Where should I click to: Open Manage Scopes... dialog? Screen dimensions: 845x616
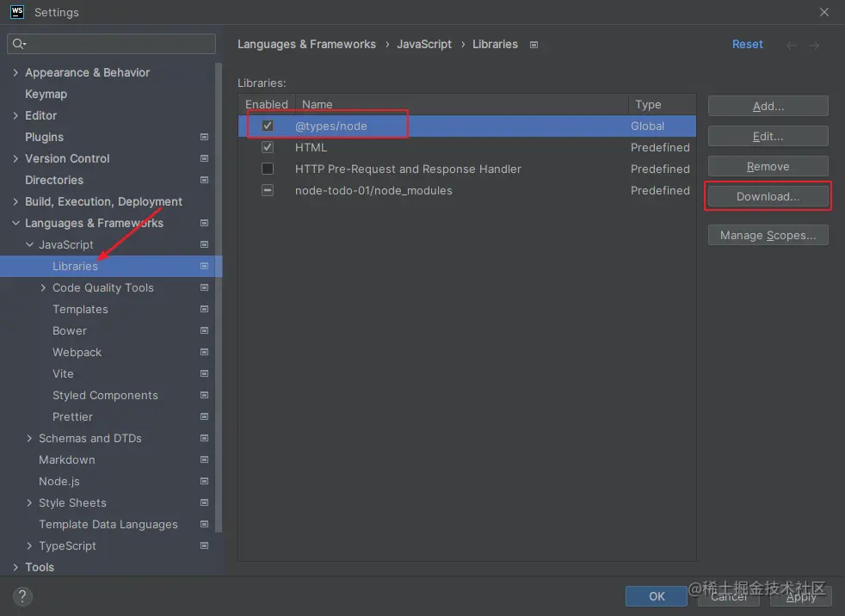click(768, 235)
